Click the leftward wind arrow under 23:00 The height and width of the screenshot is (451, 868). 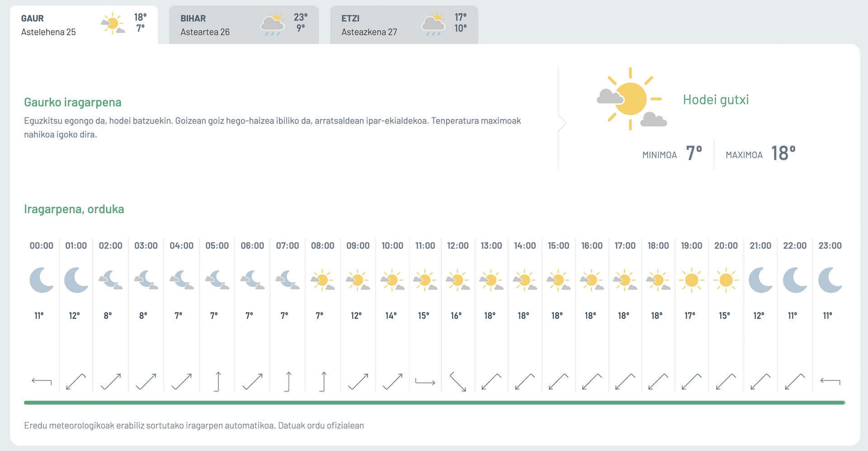coord(830,382)
